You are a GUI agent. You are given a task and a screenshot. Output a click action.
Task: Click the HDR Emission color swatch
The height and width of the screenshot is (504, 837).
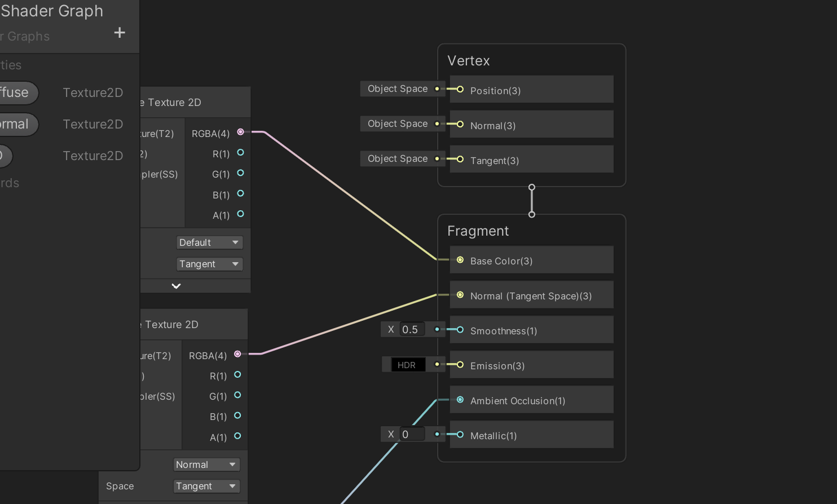click(x=408, y=365)
